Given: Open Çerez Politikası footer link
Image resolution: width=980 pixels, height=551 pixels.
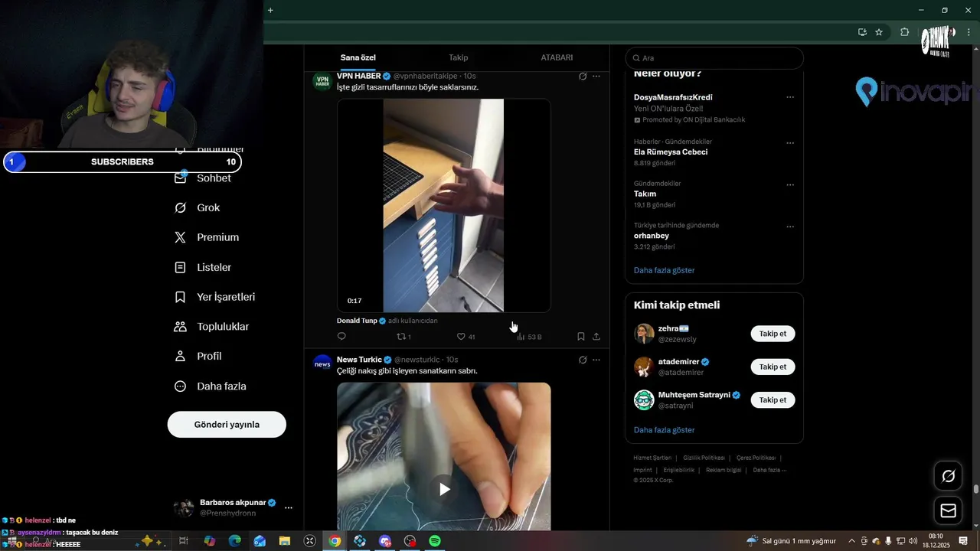Looking at the screenshot, I should pyautogui.click(x=756, y=458).
